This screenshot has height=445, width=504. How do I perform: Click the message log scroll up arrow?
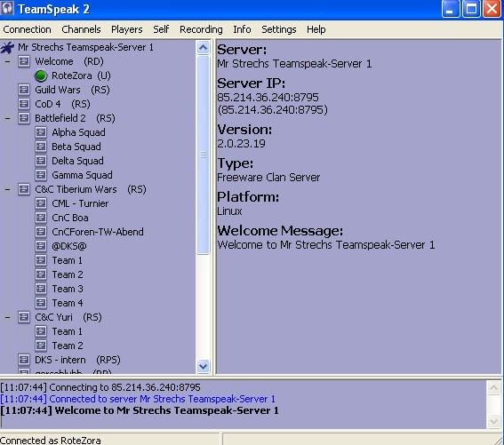pos(493,387)
